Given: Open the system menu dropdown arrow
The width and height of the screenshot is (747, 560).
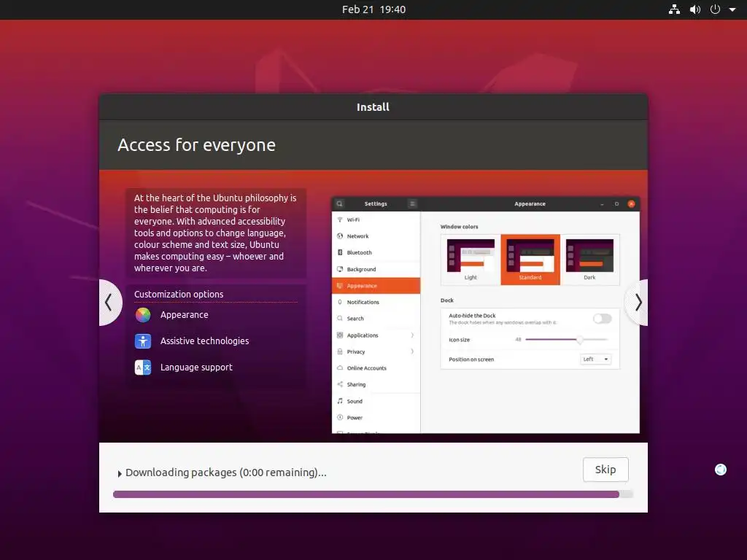Looking at the screenshot, I should click(732, 9).
